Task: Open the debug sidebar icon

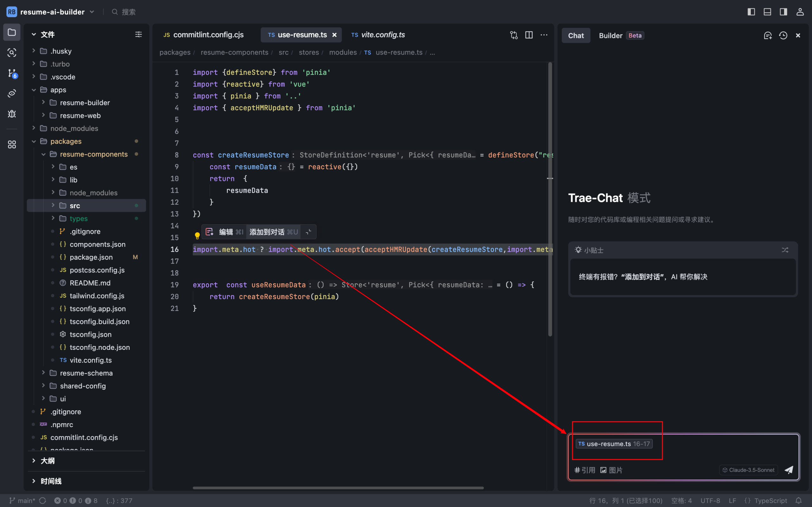Action: coord(12,114)
